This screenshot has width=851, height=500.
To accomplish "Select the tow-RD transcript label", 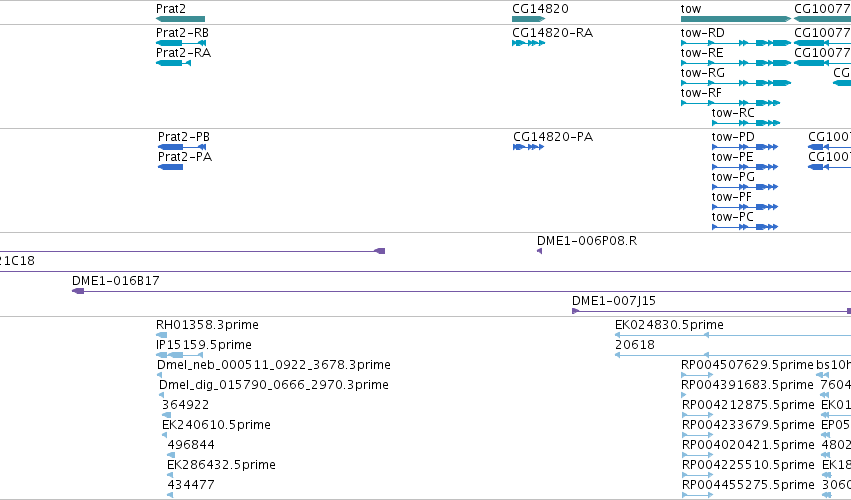I will click(702, 33).
